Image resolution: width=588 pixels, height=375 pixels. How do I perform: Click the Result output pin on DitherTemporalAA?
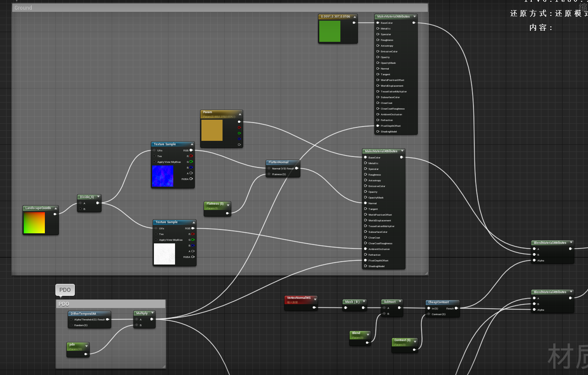tap(108, 319)
